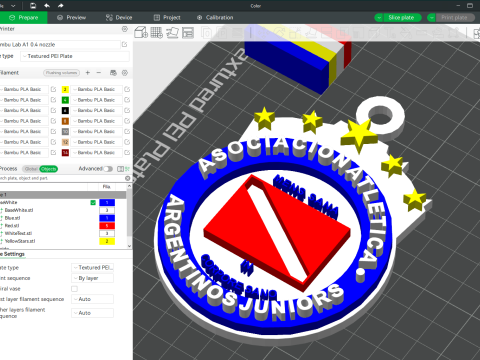Undo the last action
This screenshot has height=360, width=480.
pyautogui.click(x=47, y=6)
